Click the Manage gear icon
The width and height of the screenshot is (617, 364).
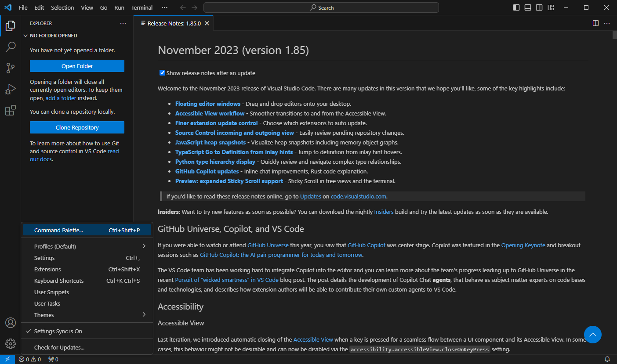point(11,344)
